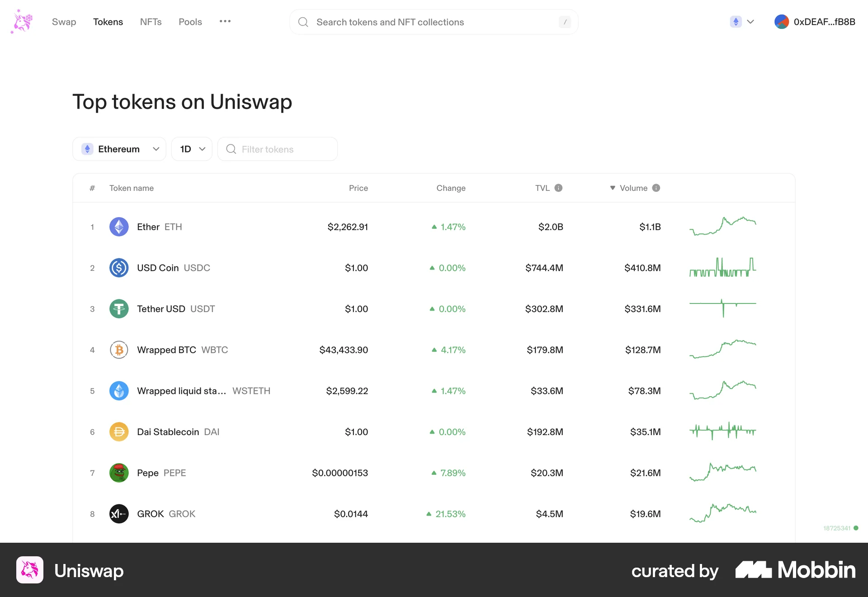868x597 pixels.
Task: Click the TVL info icon
Action: [x=559, y=188]
